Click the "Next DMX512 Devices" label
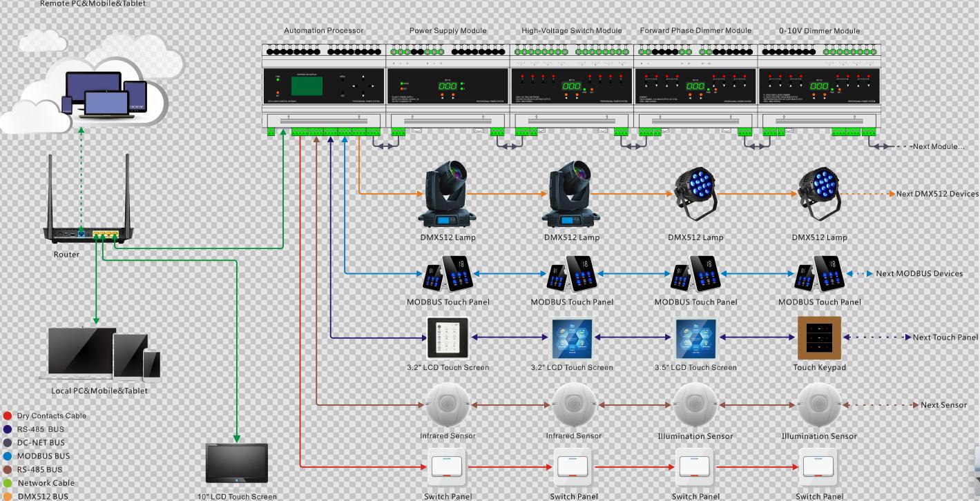Viewport: 980px width, 501px height. click(x=937, y=194)
